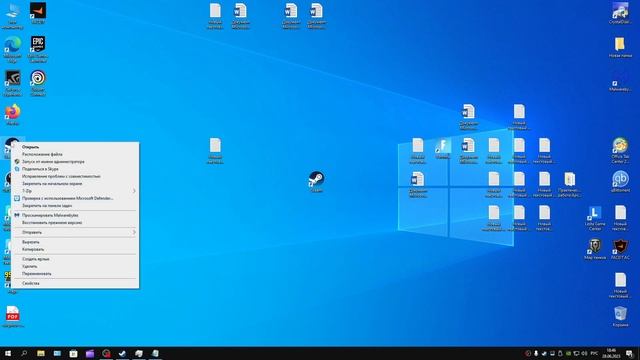Select the Практическая работа archive icon
The height and width of the screenshot is (360, 640).
(x=569, y=184)
